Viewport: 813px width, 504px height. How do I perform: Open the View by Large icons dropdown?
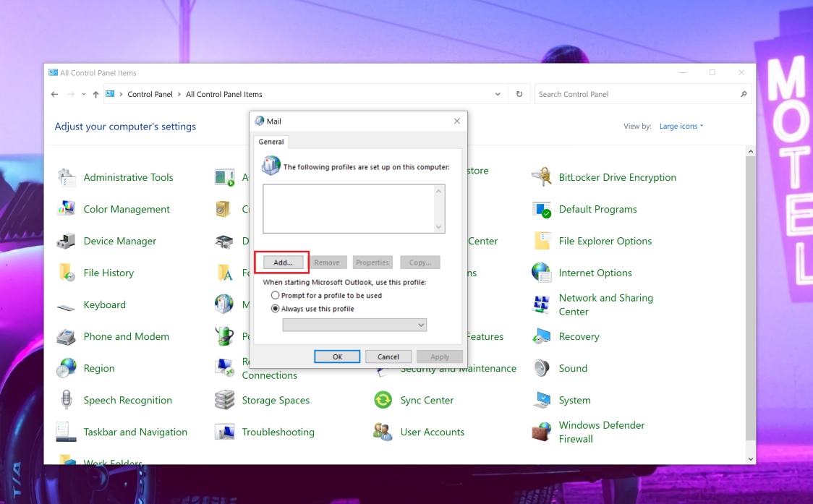pyautogui.click(x=681, y=126)
